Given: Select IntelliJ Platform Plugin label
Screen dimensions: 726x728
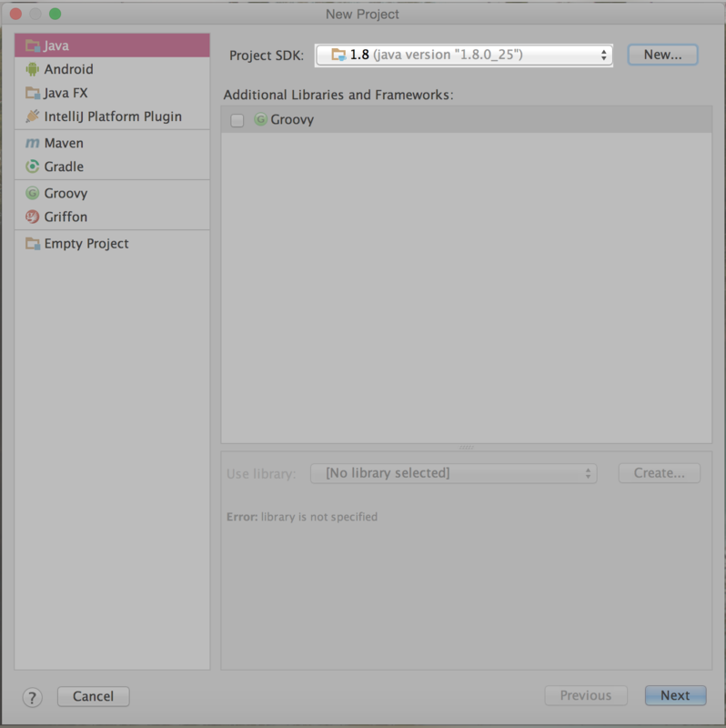Looking at the screenshot, I should point(113,116).
